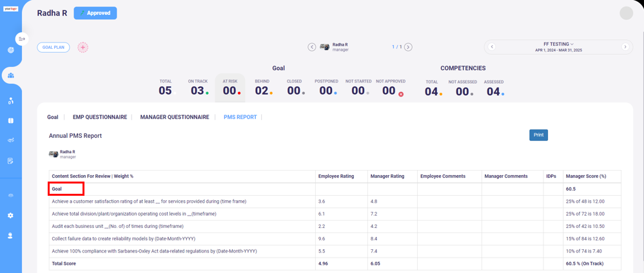
Task: Switch to the MANAGER QUESTIONNAIRE tab
Action: click(x=175, y=117)
